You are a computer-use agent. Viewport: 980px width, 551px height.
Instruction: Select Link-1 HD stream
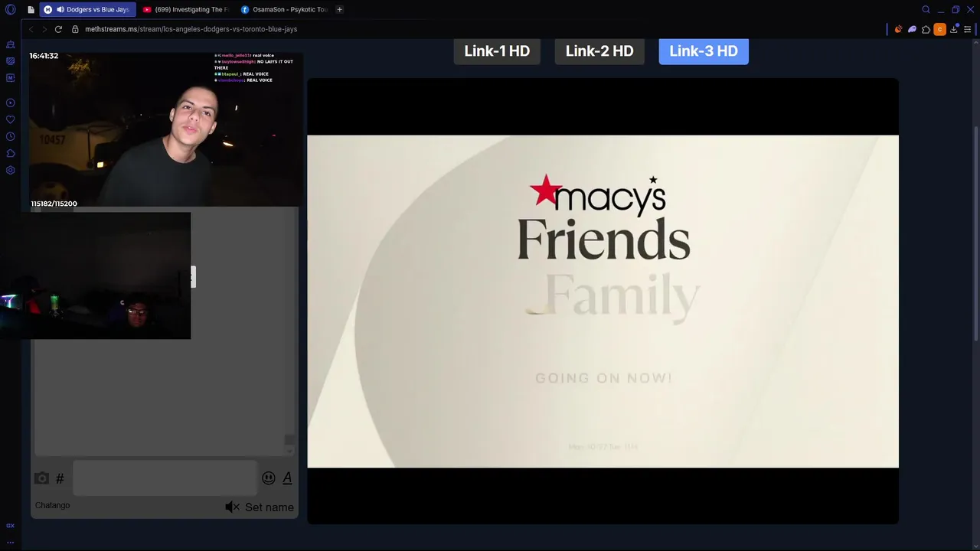tap(497, 51)
